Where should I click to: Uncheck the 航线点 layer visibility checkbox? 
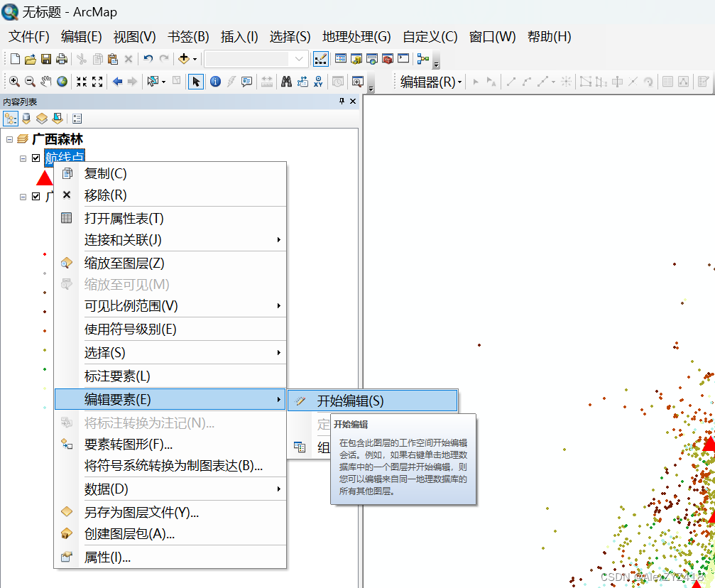coord(36,158)
